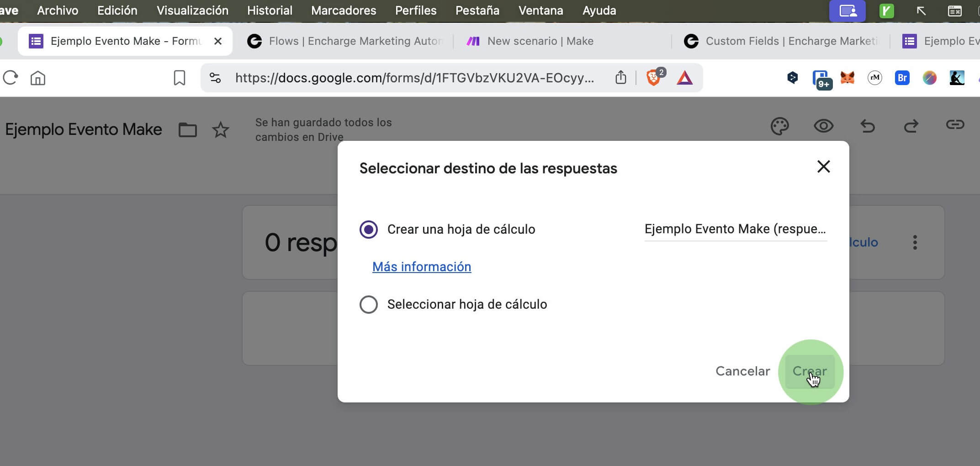
Task: Click the copy link icon
Action: click(954, 125)
